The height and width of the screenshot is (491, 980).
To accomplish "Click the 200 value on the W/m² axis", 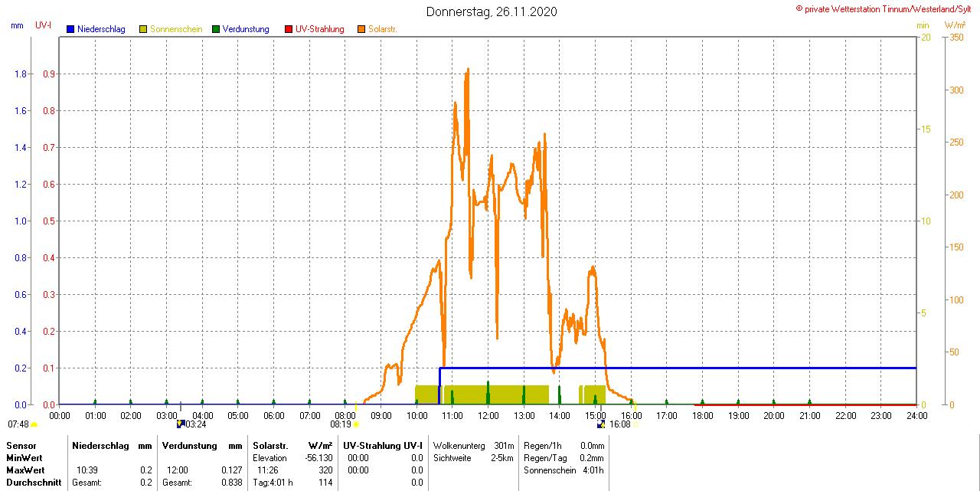I will pyautogui.click(x=956, y=195).
